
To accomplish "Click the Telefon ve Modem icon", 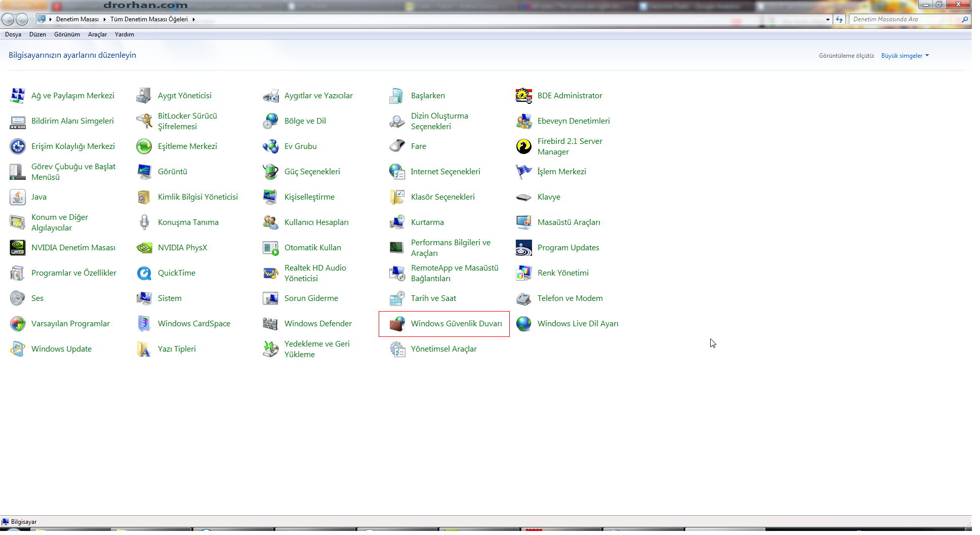I will (524, 298).
